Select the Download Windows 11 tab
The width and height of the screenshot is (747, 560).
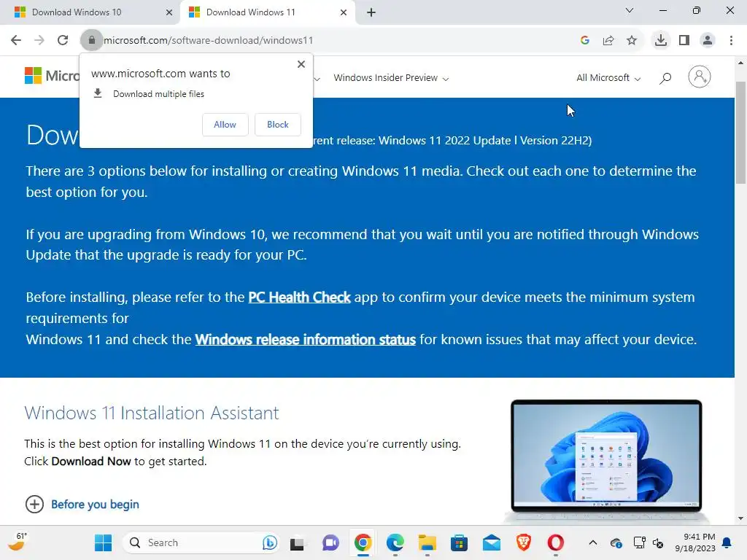[267, 12]
